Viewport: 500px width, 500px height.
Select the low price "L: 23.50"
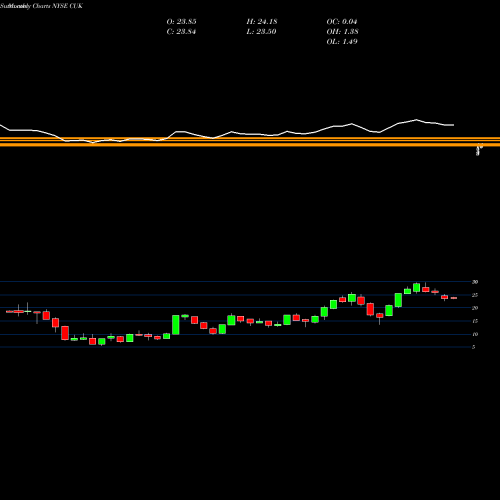(262, 32)
